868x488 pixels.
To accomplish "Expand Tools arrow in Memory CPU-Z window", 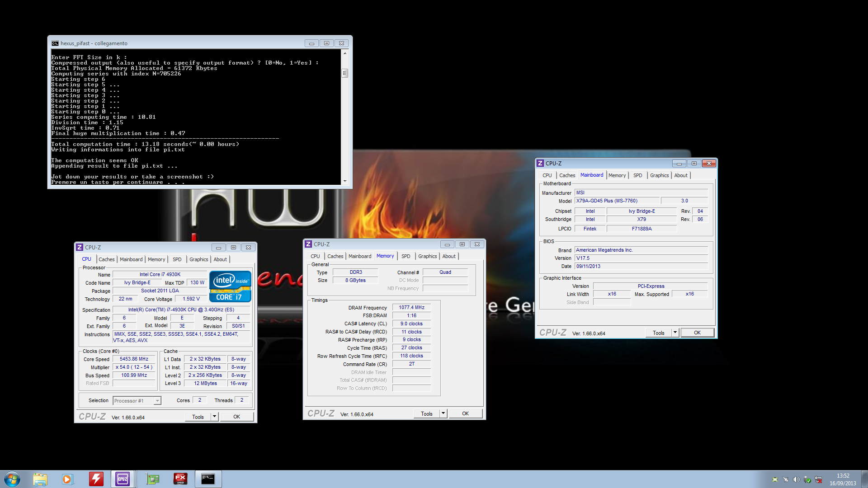I will (x=443, y=413).
